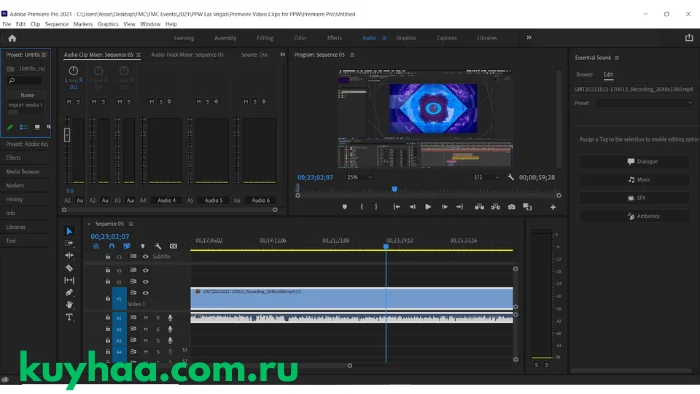
Task: Click the Lift button
Action: [x=479, y=207]
